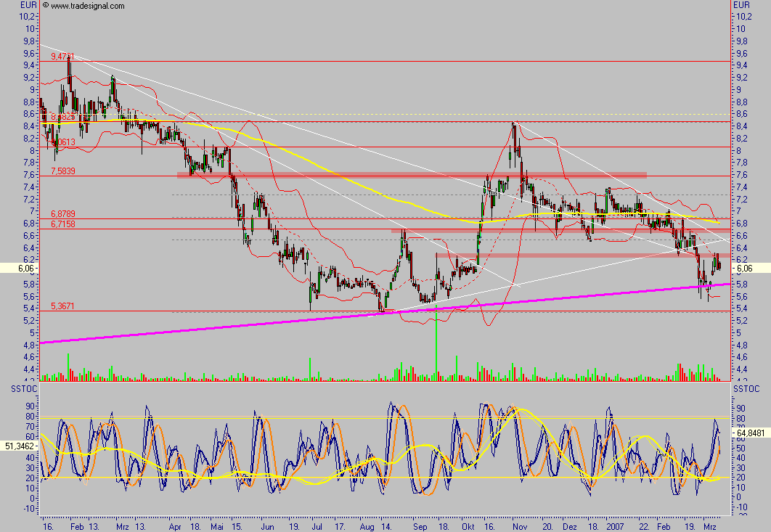Click the left current price tag 6,06

[x=20, y=268]
